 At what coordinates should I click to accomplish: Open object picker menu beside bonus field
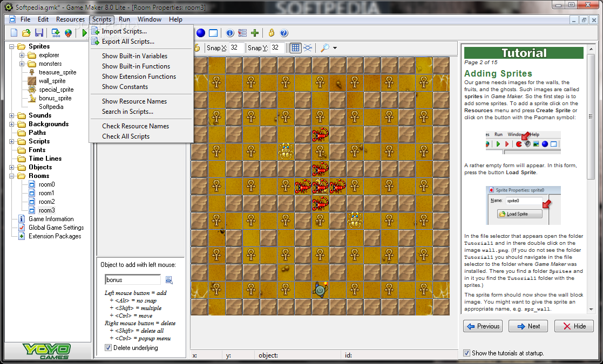169,280
